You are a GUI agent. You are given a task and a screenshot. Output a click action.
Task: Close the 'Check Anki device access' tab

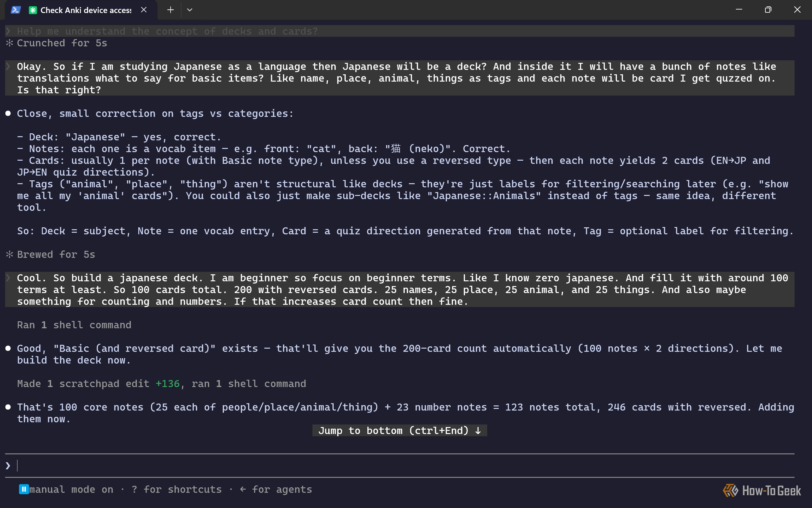pos(144,10)
